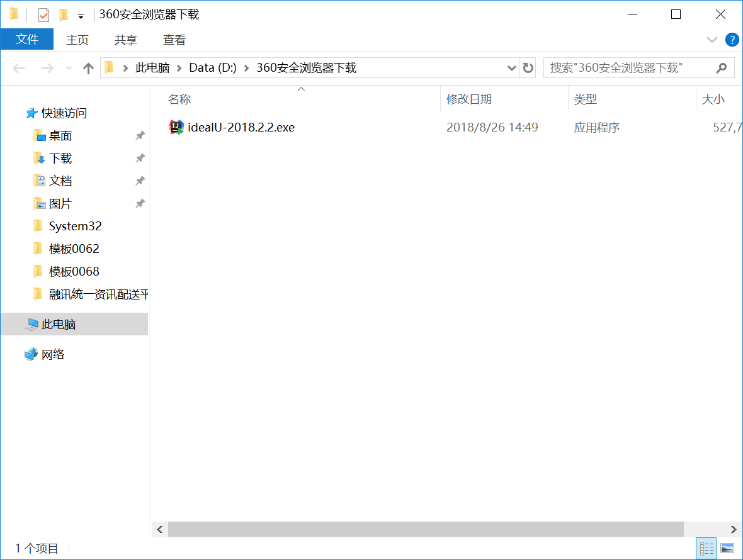Open 图片 in the navigation pane
The height and width of the screenshot is (560, 743).
click(x=60, y=203)
